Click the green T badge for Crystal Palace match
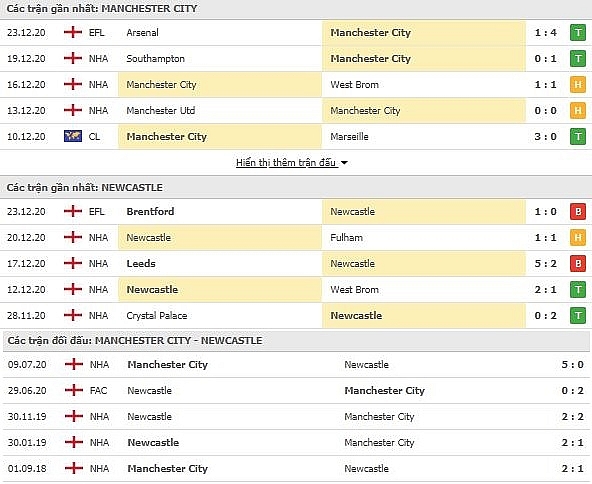Screen dimensions: 592x484 (x=578, y=316)
